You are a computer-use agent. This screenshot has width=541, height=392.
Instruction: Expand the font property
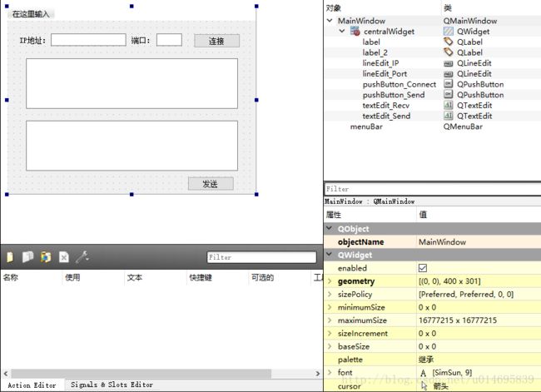click(330, 372)
